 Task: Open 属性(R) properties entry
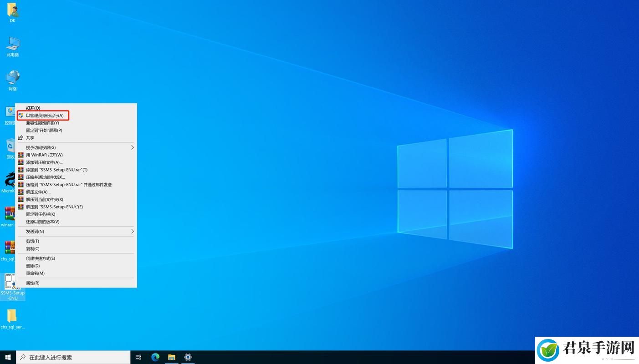click(76, 283)
